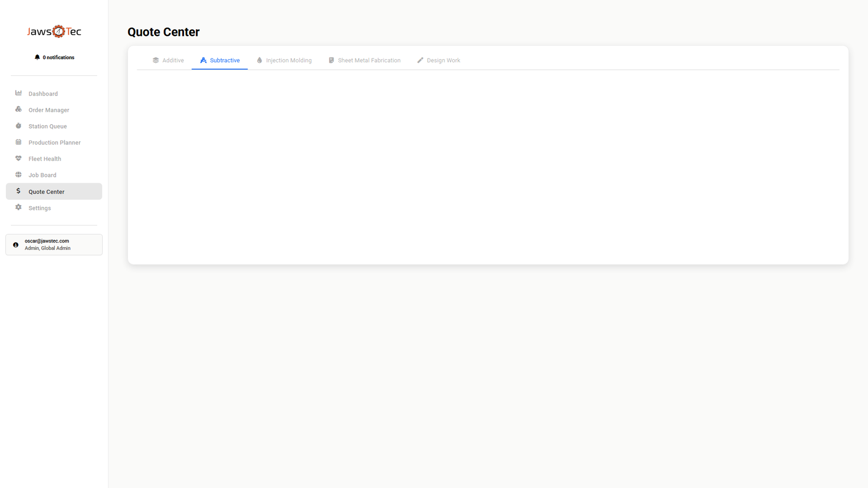Open 0 notifications text
Screen dimensions: 868x488
click(59, 57)
